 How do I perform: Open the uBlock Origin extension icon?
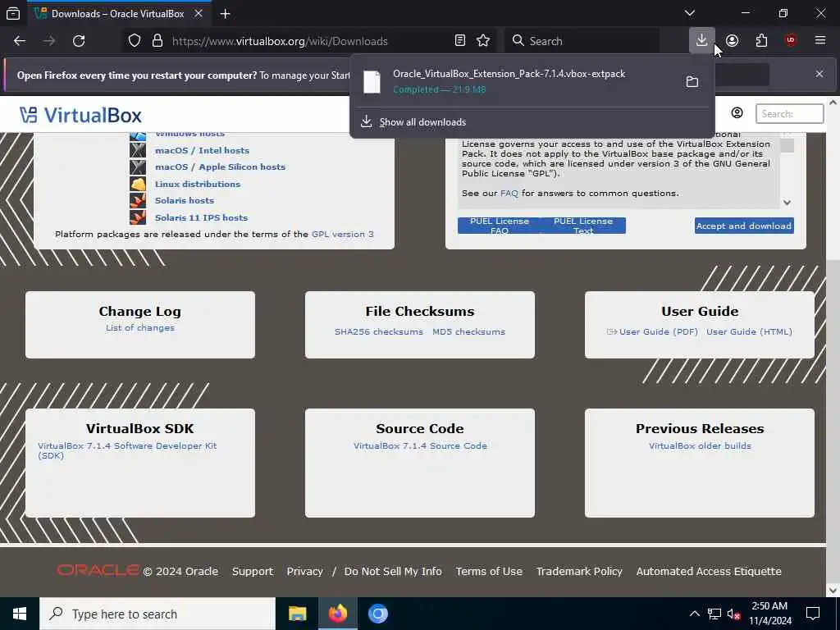(791, 41)
